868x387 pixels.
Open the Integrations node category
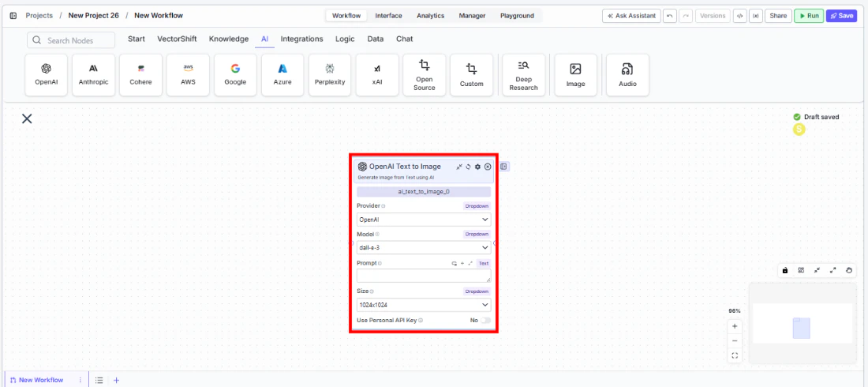pos(301,39)
